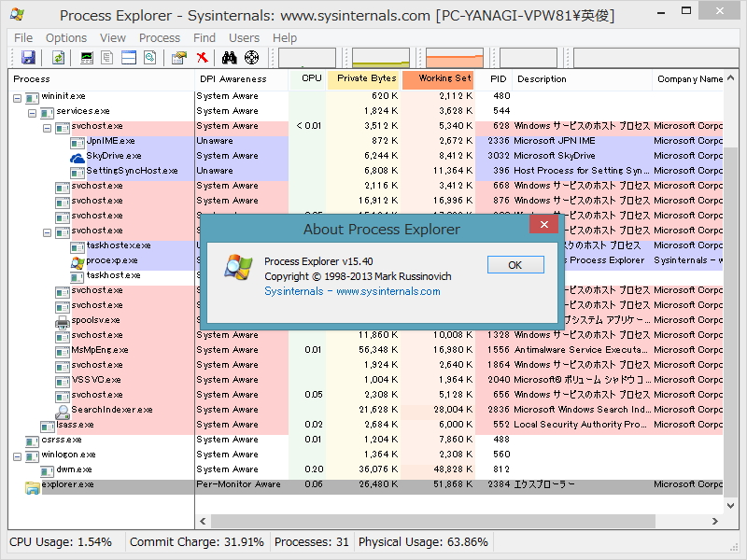The width and height of the screenshot is (747, 560).
Task: Select the Kill Process red X icon
Action: (x=202, y=56)
